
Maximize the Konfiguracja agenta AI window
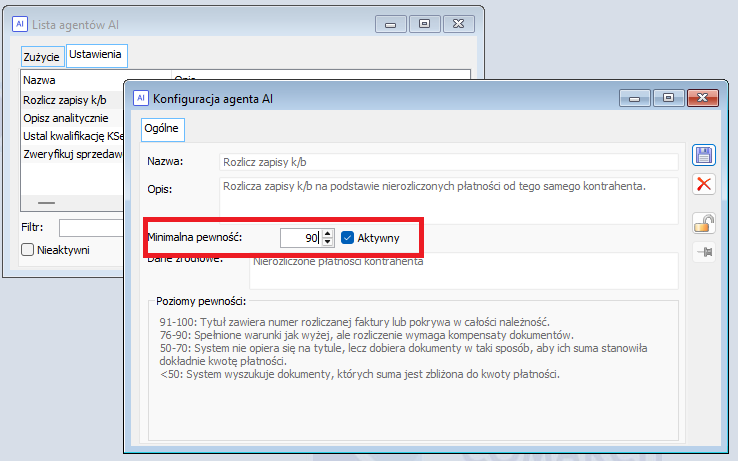click(668, 98)
